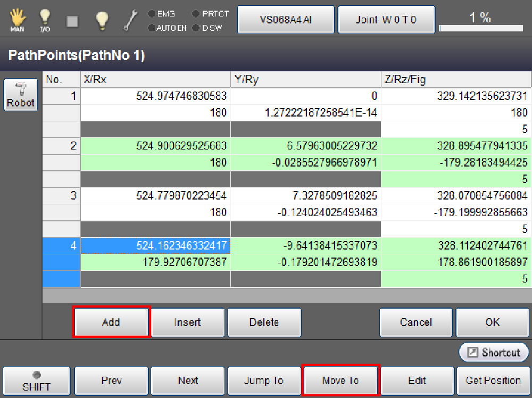Click the MAN hand mode icon
Viewport: 532px width, 398px height.
[17, 20]
